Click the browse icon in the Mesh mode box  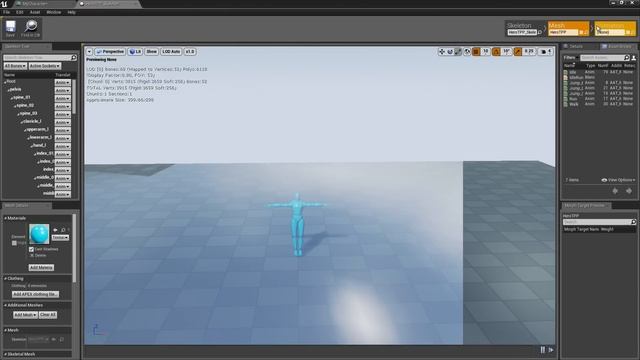pyautogui.click(x=586, y=32)
